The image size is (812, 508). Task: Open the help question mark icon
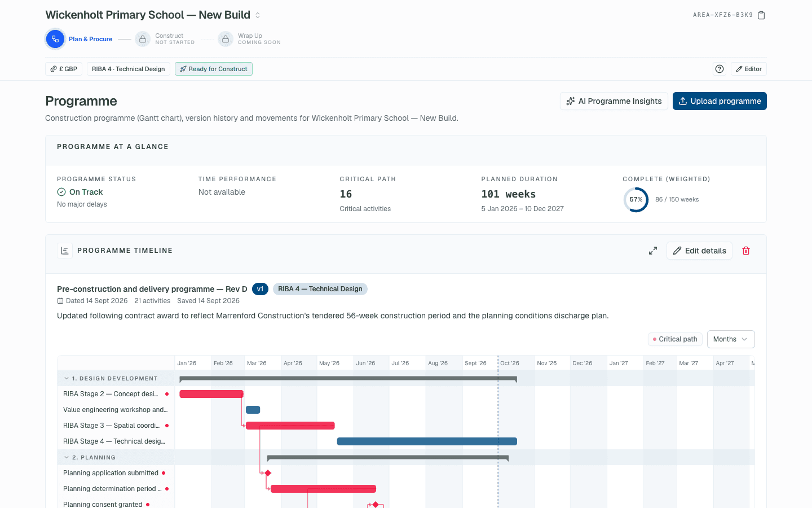tap(720, 69)
